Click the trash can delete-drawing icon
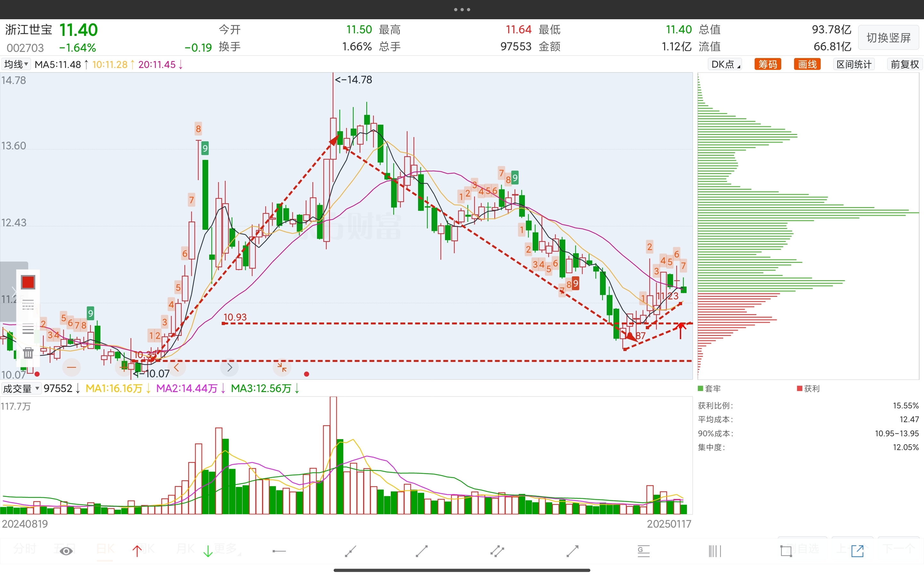Image resolution: width=924 pixels, height=577 pixels. 28,353
